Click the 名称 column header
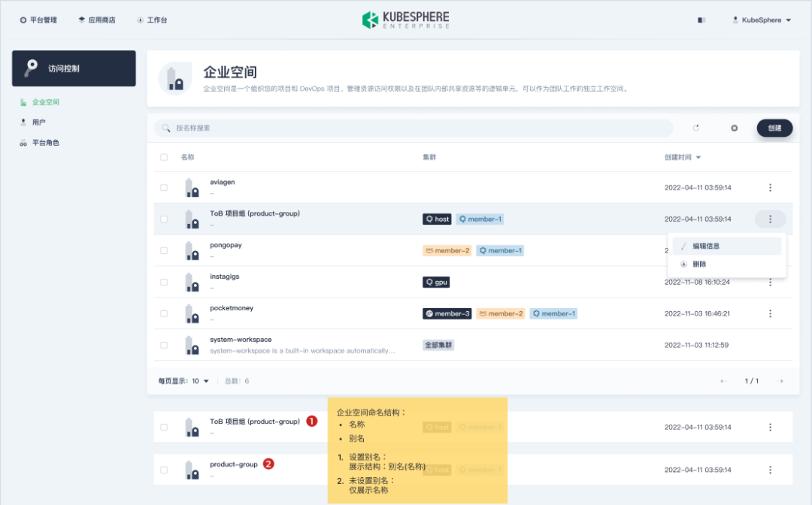The image size is (812, 505). click(x=187, y=157)
